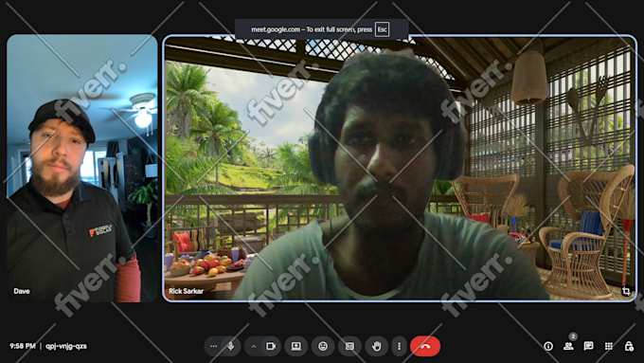Image resolution: width=644 pixels, height=363 pixels.
Task: Turn off the camera
Action: pyautogui.click(x=271, y=346)
